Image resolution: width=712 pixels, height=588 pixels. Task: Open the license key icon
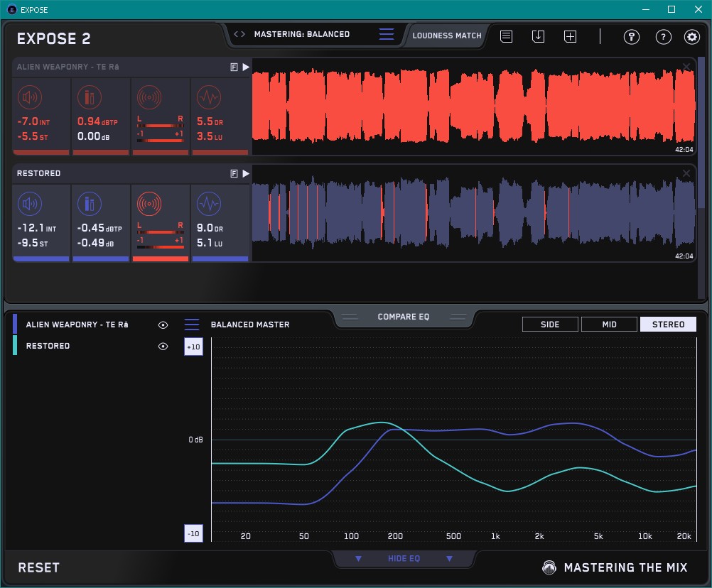(x=631, y=37)
